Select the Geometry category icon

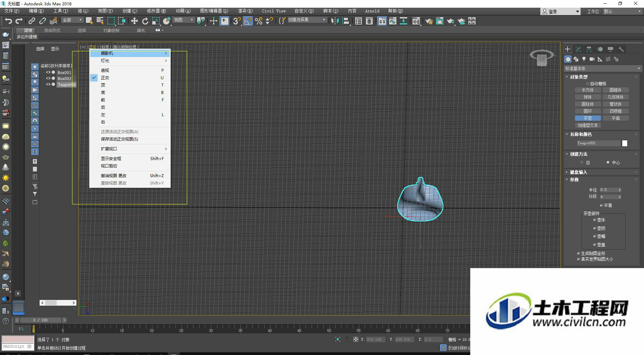[x=568, y=59]
